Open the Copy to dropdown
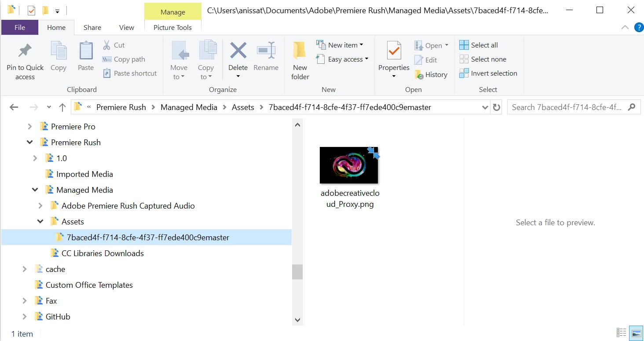 click(205, 72)
